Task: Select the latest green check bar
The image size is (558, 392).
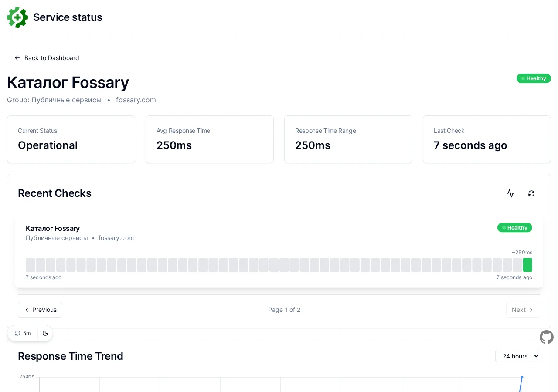Action: 527,265
